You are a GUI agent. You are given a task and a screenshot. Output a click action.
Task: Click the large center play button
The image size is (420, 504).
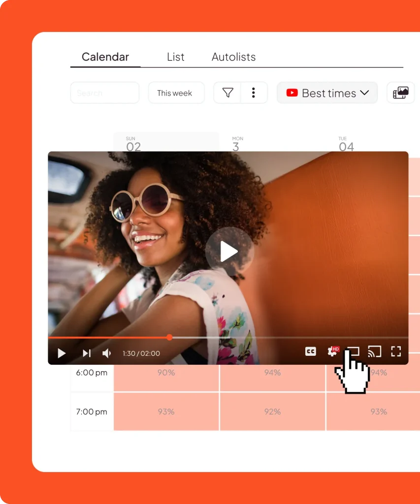pos(229,252)
